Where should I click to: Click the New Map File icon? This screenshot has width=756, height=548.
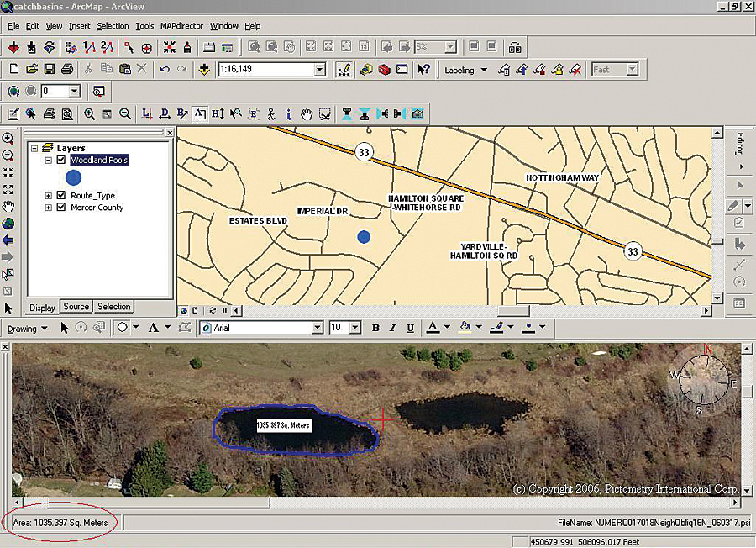pos(14,70)
